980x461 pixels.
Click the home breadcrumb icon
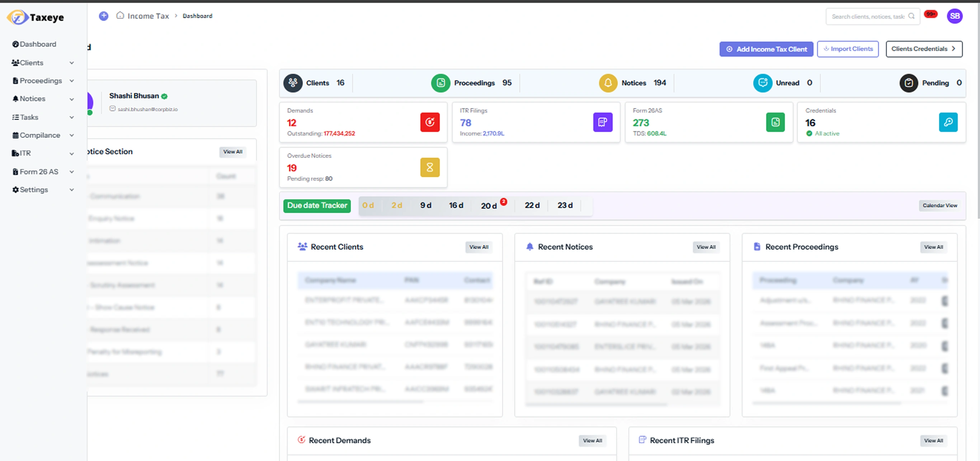coord(120,15)
